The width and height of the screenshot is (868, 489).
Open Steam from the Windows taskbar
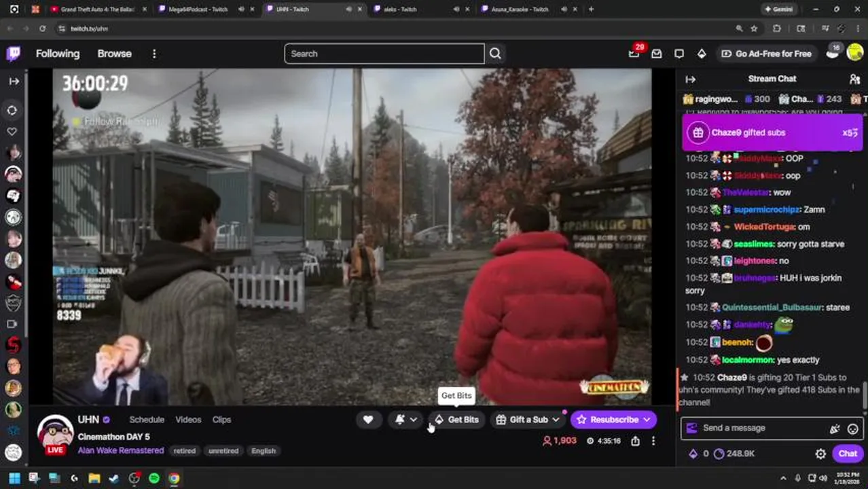[114, 478]
